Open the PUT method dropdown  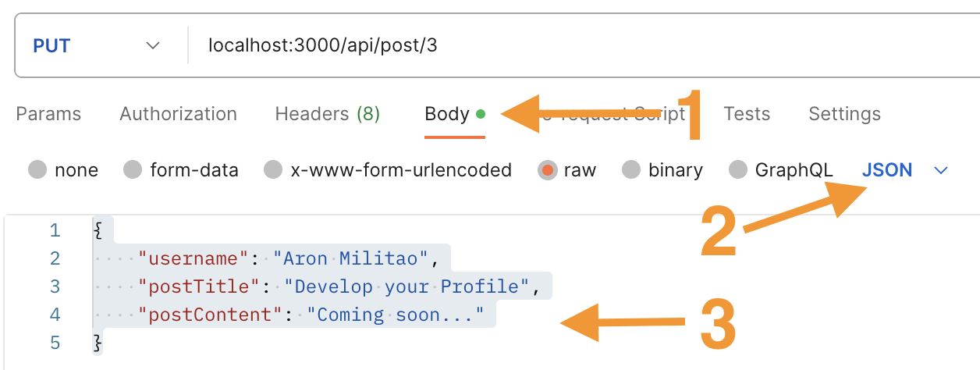[x=96, y=46]
